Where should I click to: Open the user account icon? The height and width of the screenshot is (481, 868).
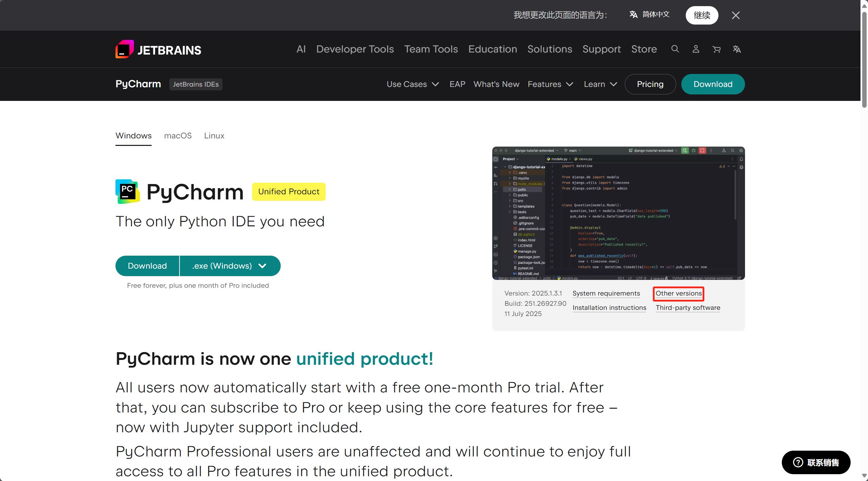coord(696,49)
